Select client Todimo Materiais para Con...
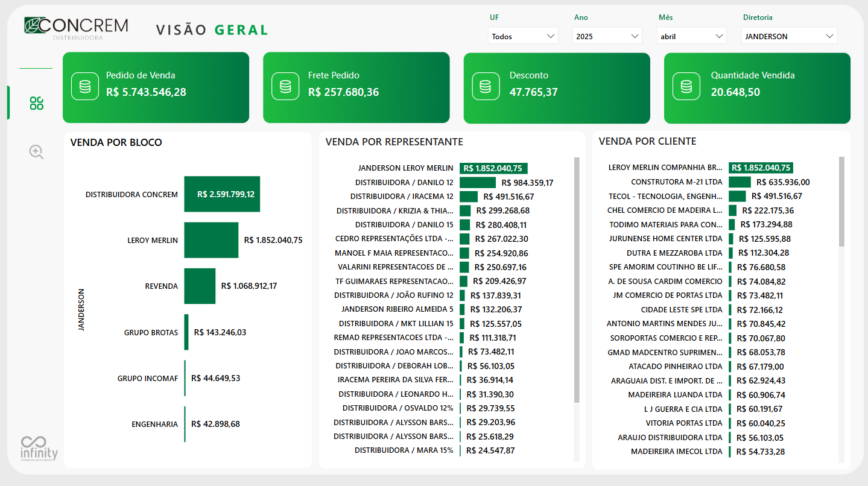 click(x=665, y=224)
